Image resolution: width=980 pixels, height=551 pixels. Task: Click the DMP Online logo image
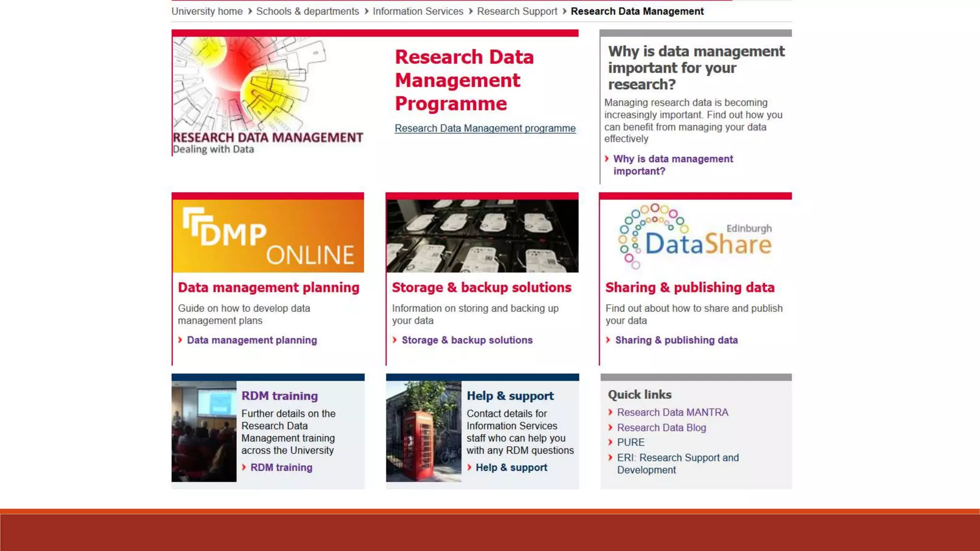click(x=268, y=236)
